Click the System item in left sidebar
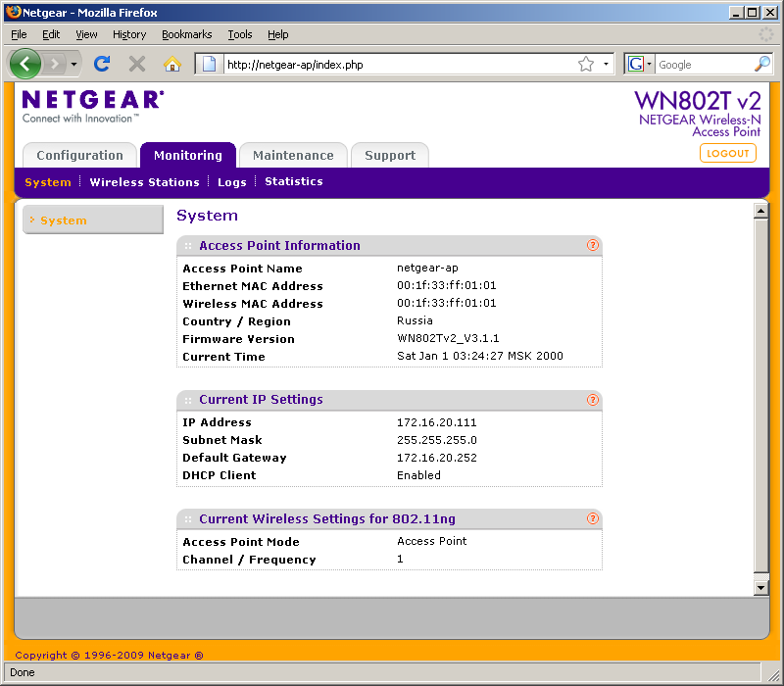This screenshot has height=686, width=784. (x=93, y=220)
